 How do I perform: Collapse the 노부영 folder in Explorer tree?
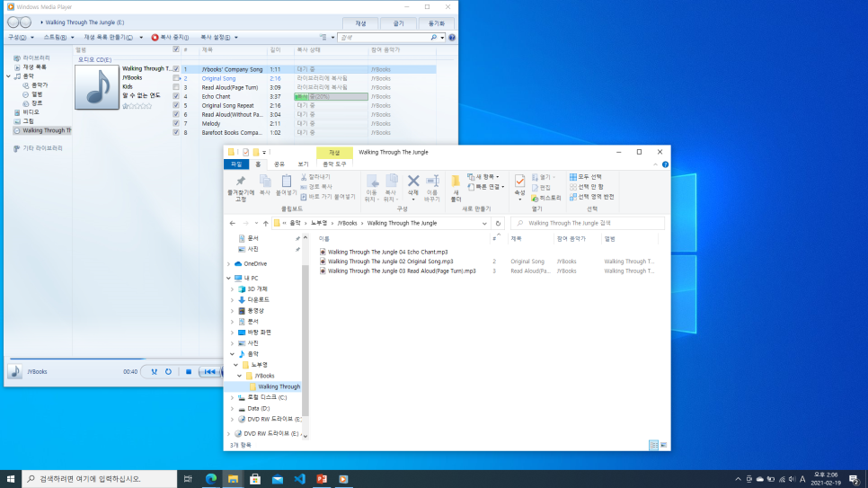(236, 365)
